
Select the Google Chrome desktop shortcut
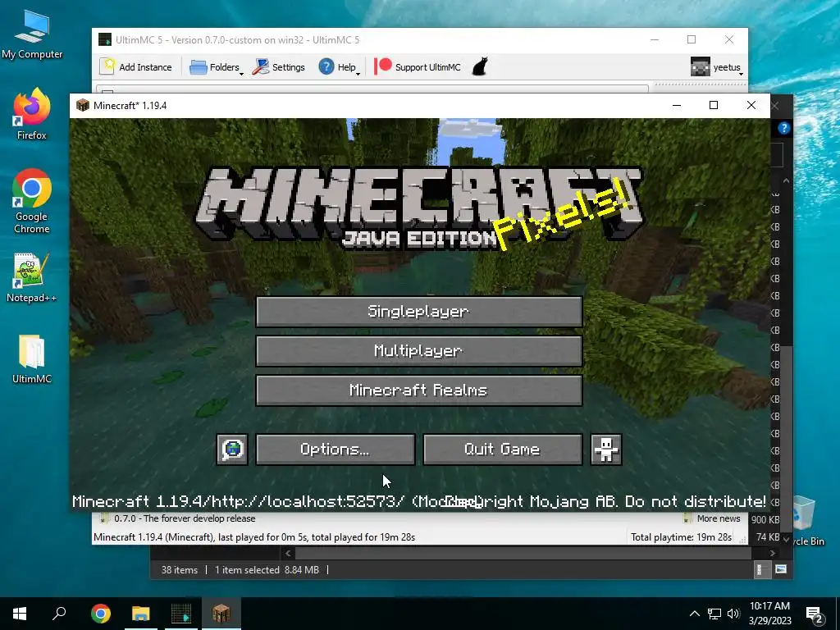pyautogui.click(x=32, y=202)
